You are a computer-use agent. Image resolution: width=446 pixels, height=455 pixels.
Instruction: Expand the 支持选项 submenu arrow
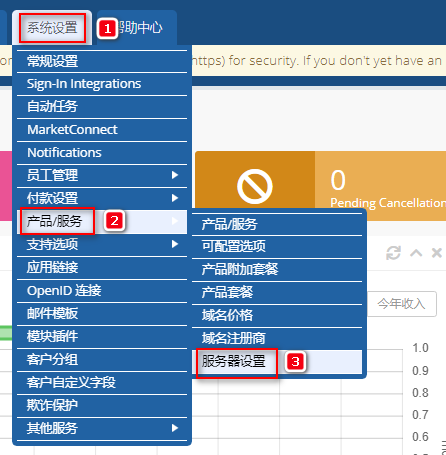(175, 244)
